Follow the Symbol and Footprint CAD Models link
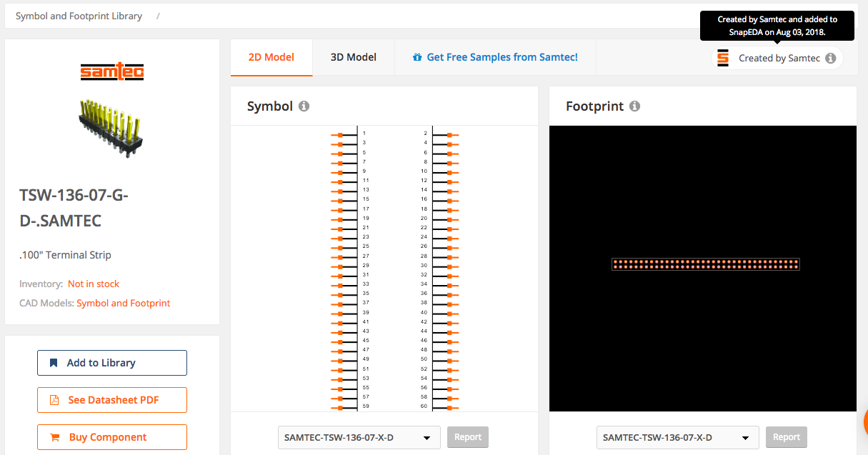868x455 pixels. tap(124, 303)
